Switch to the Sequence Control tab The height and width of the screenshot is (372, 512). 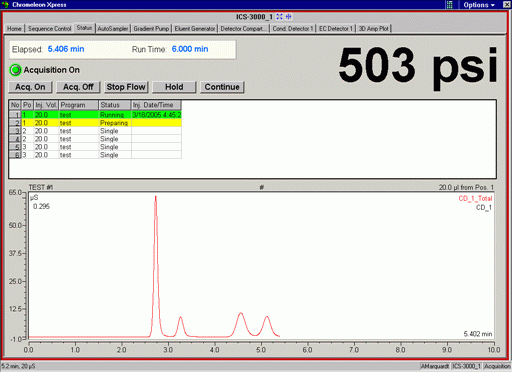49,29
